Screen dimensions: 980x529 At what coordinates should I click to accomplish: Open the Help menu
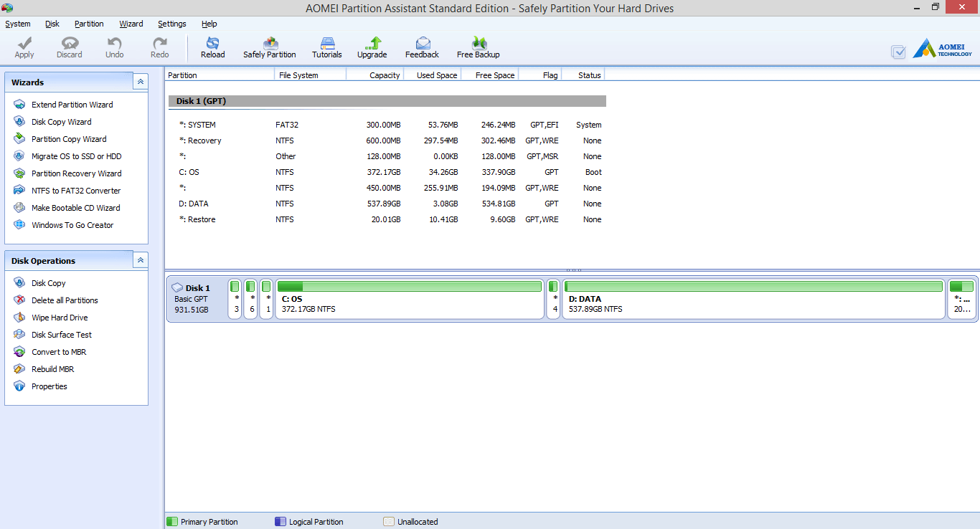[209, 24]
